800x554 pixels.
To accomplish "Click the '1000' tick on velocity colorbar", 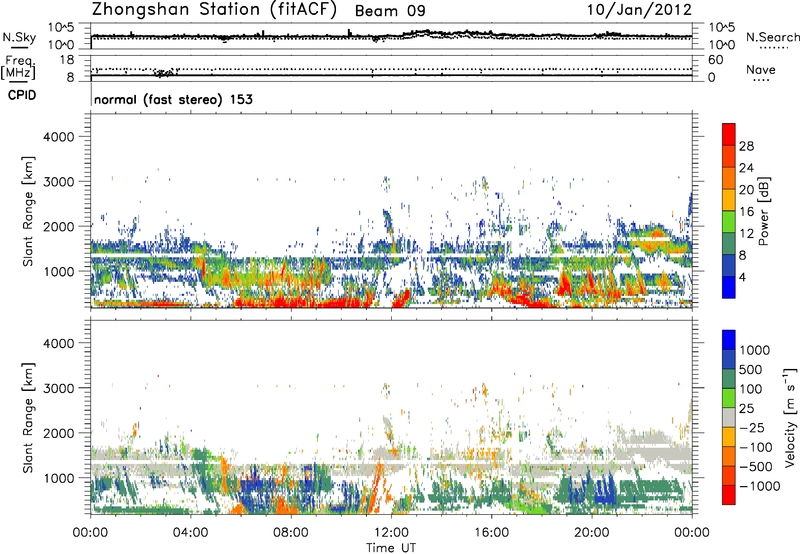I will pyautogui.click(x=755, y=350).
